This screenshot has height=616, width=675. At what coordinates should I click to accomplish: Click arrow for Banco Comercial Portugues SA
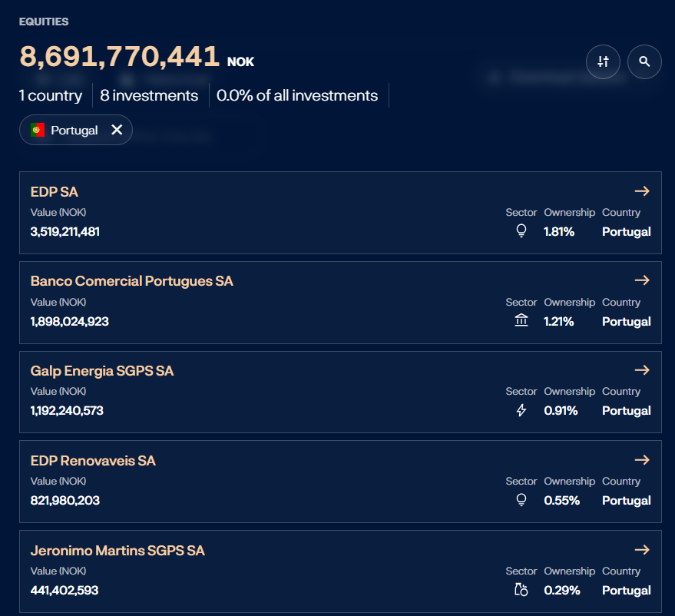(x=642, y=280)
